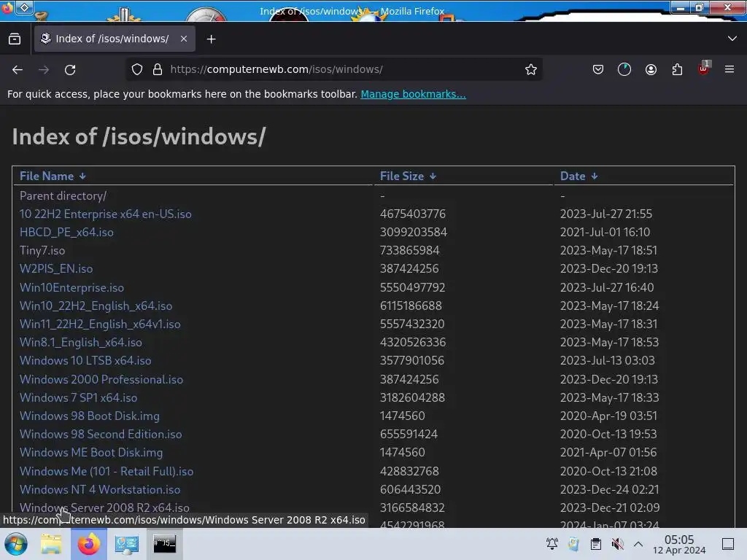Reload the current page
The width and height of the screenshot is (747, 560).
(x=70, y=70)
